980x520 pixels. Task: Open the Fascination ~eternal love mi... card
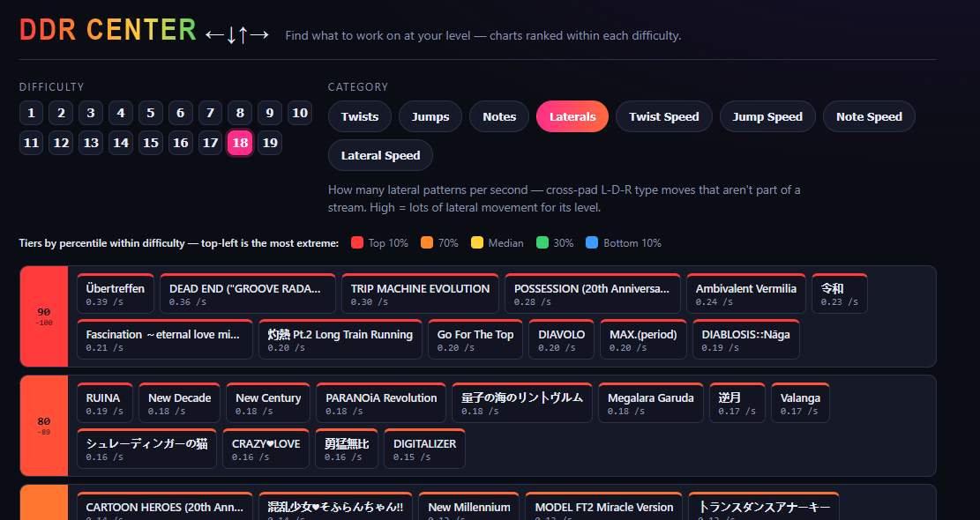point(165,339)
